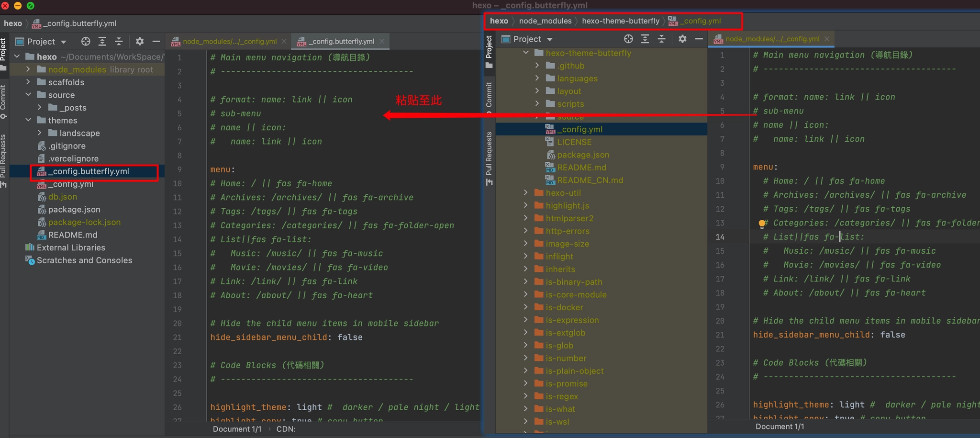Open the right Project panel settings gear
980x438 pixels.
(682, 39)
